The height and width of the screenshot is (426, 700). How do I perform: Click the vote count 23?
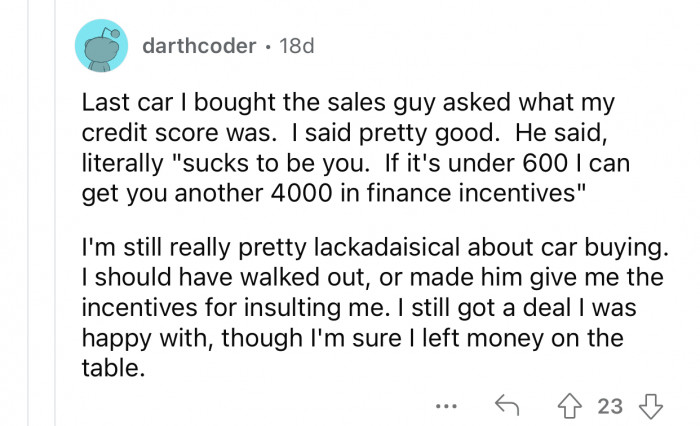609,406
